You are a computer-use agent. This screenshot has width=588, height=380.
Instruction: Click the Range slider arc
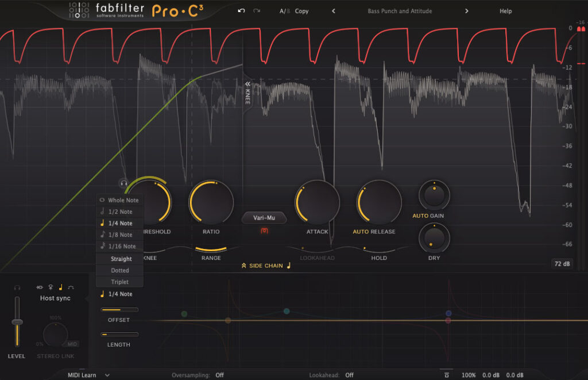click(x=211, y=249)
